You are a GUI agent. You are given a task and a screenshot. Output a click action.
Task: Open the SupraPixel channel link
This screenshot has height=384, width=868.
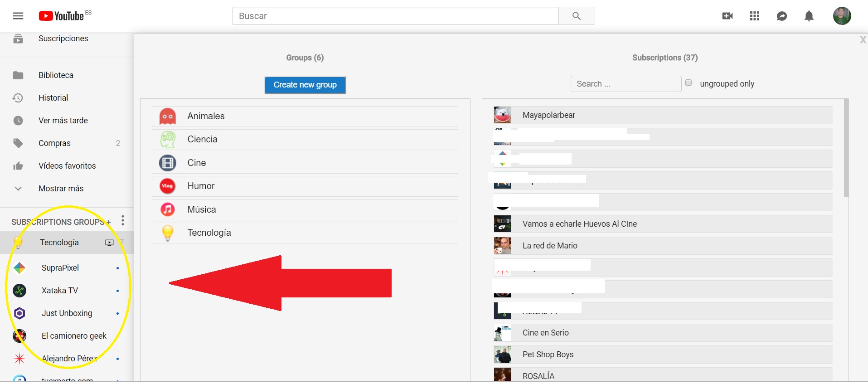click(x=60, y=268)
